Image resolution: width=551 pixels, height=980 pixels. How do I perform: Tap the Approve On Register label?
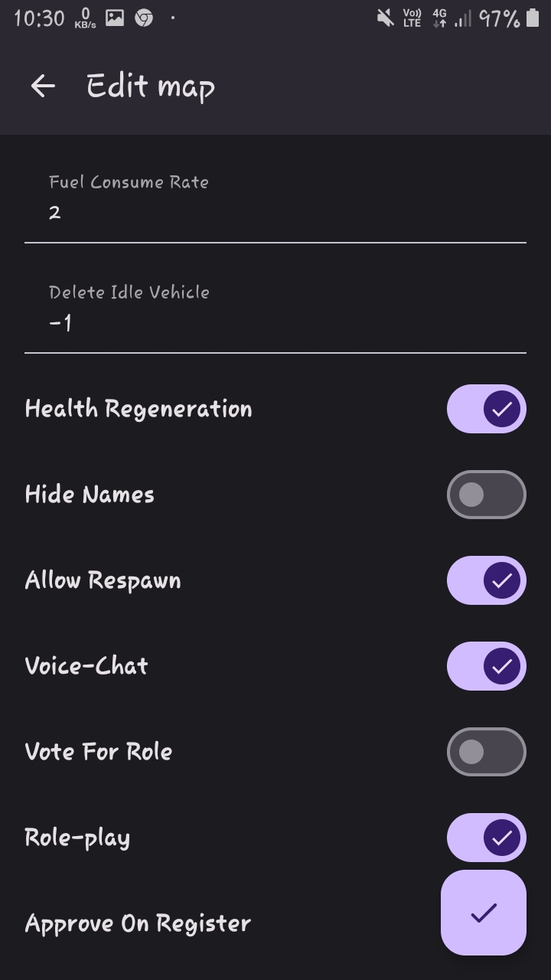(x=138, y=923)
